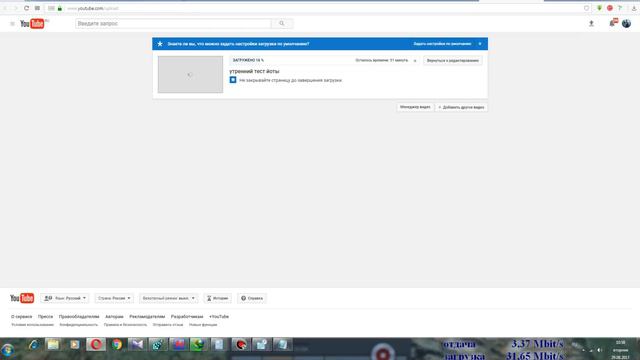The image size is (640, 360).
Task: Click the upload progress bar
Action: [x=324, y=60]
